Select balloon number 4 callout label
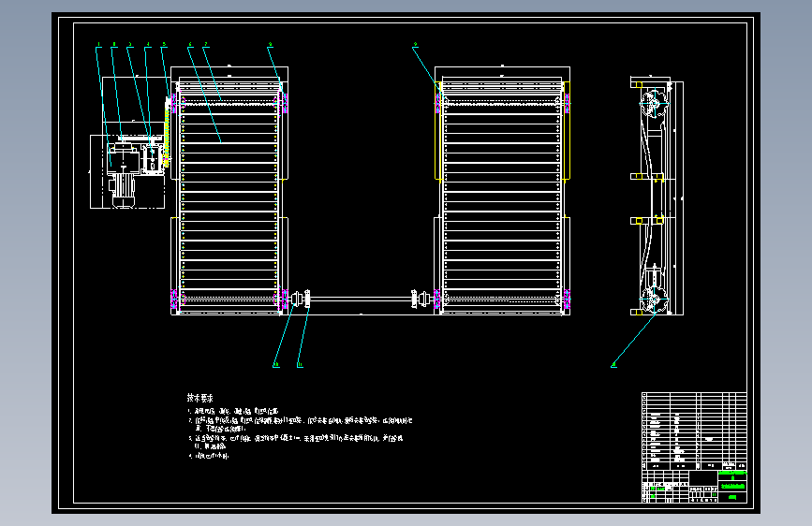Viewport: 812px width, 526px height. click(148, 45)
